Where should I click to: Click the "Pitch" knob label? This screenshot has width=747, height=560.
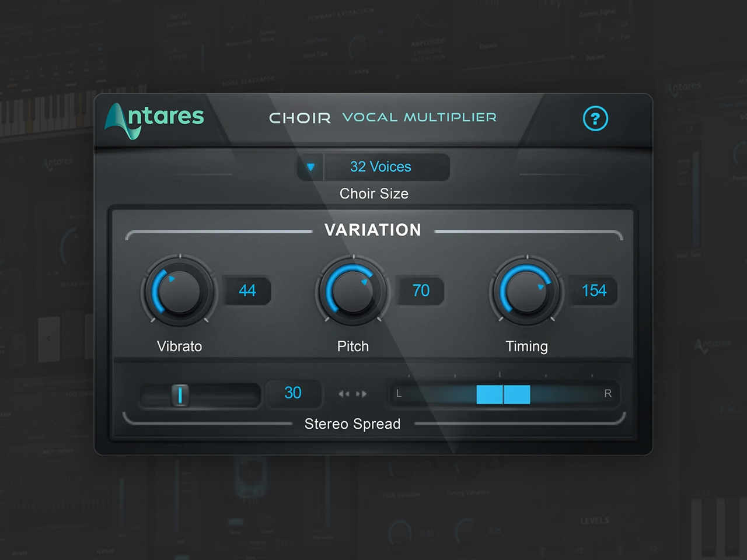pos(353,346)
